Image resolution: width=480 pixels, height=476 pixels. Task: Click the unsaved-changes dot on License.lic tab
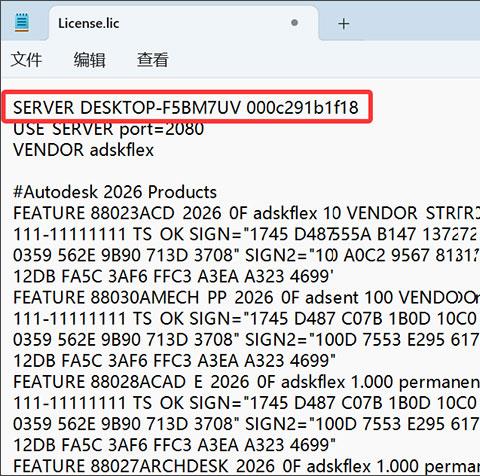point(294,23)
